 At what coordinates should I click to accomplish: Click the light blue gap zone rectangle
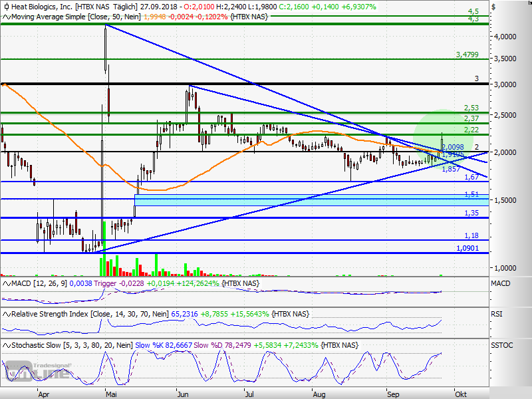[x=312, y=200]
